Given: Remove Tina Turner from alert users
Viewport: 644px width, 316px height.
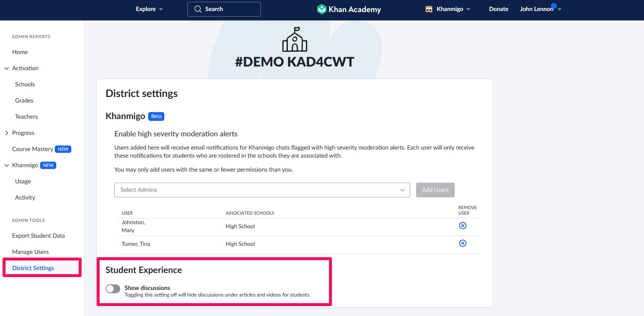Looking at the screenshot, I should (x=463, y=243).
